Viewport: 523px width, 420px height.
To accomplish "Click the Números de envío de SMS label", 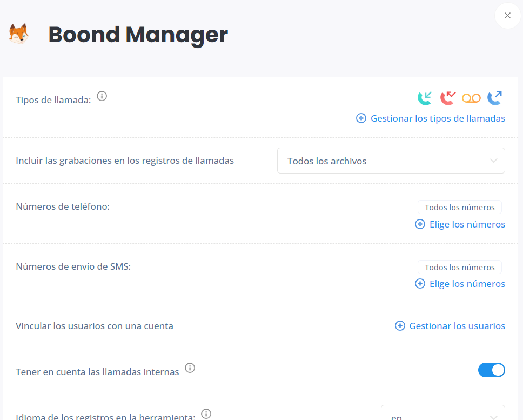I will tap(73, 266).
